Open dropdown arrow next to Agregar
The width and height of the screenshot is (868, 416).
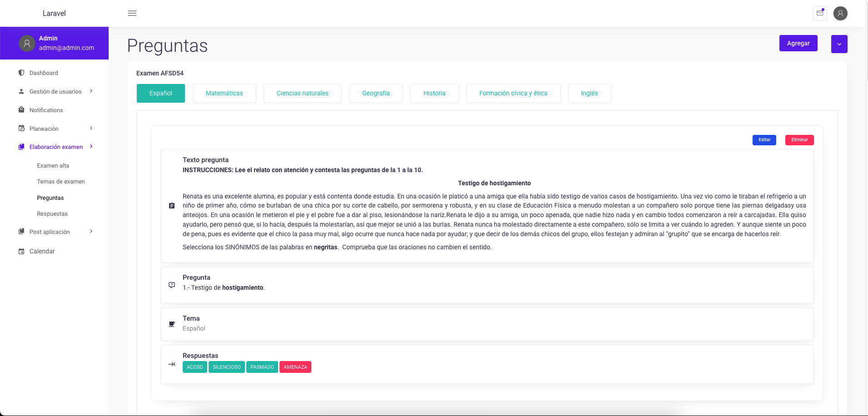[x=839, y=44]
